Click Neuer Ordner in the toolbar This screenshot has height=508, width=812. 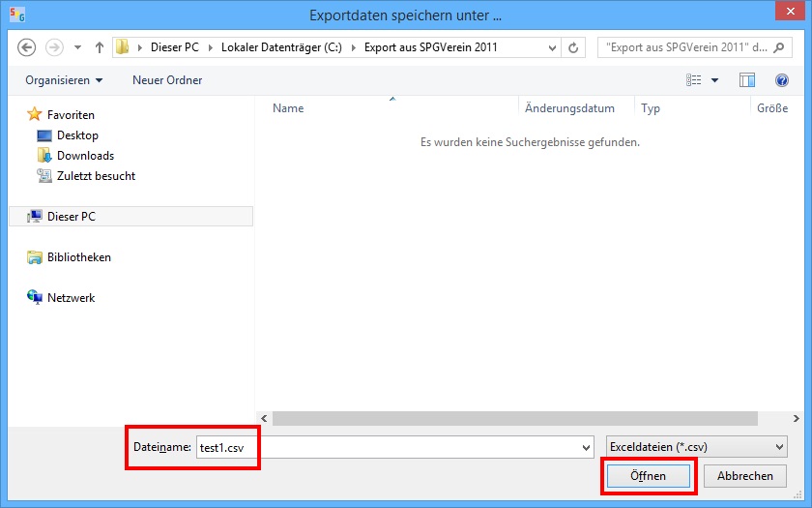click(x=167, y=80)
